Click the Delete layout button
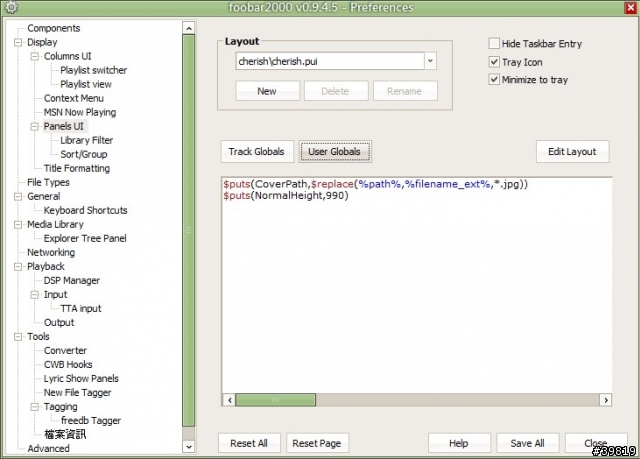The width and height of the screenshot is (640, 459). tap(336, 91)
